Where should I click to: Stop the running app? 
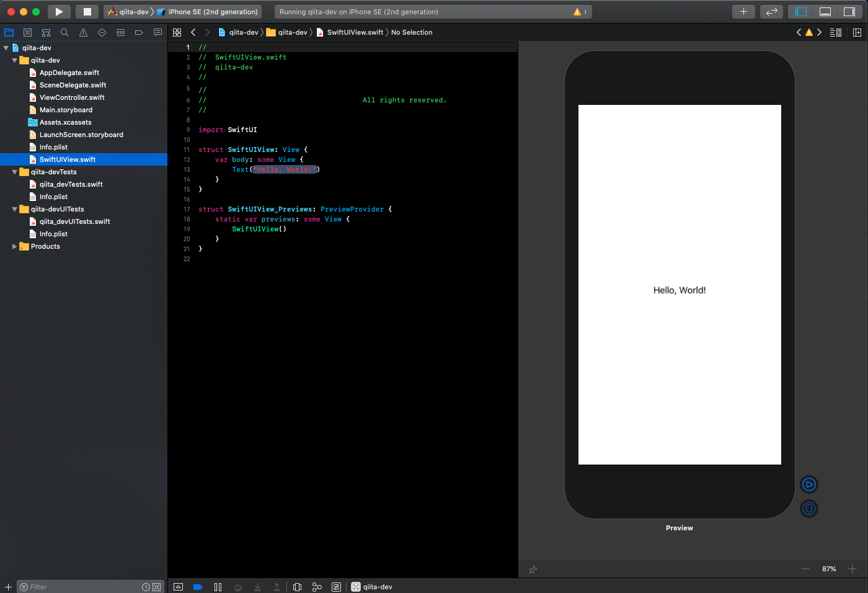pos(87,12)
